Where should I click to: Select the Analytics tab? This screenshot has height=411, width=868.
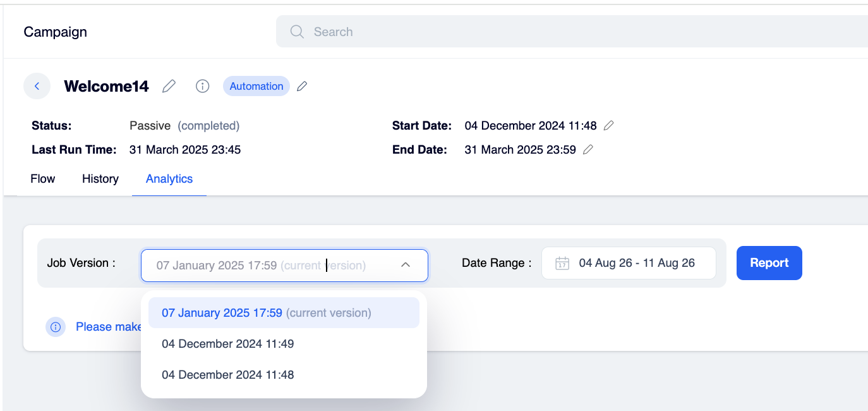(x=169, y=179)
